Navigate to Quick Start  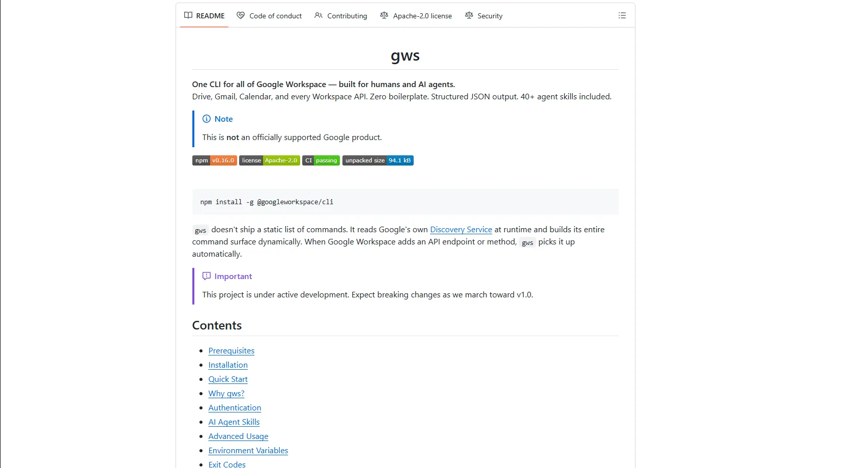[228, 379]
